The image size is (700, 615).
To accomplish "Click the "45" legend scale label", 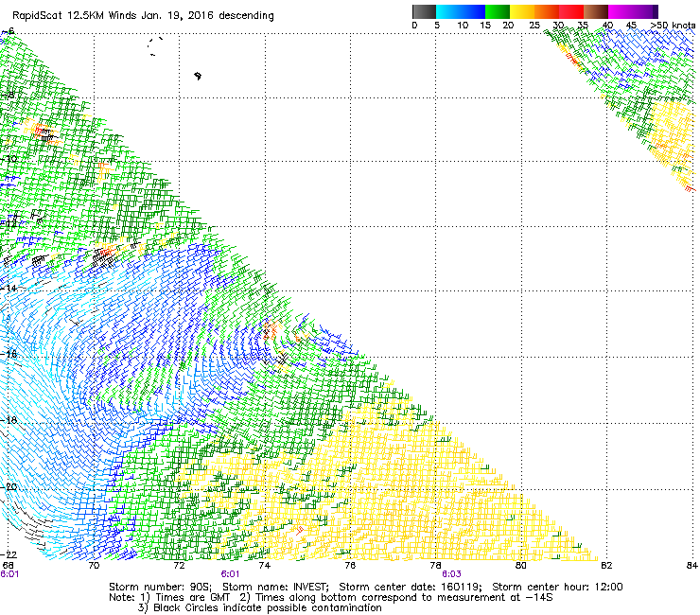I will pos(631,26).
